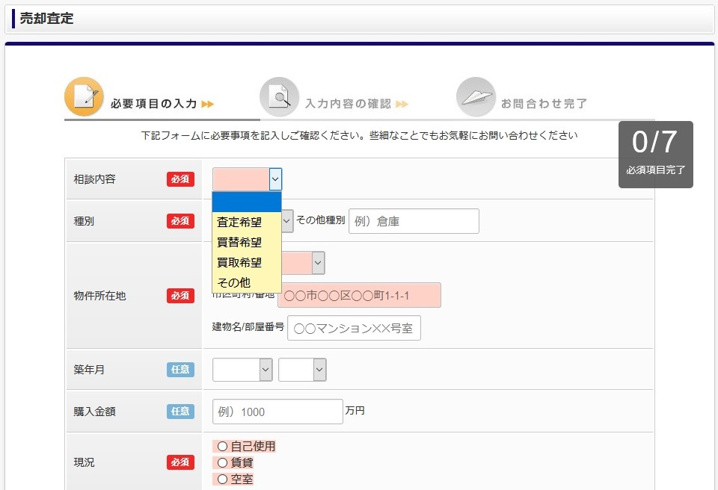Click the 必須 badge beside 現況
The width and height of the screenshot is (718, 490).
pyautogui.click(x=180, y=463)
